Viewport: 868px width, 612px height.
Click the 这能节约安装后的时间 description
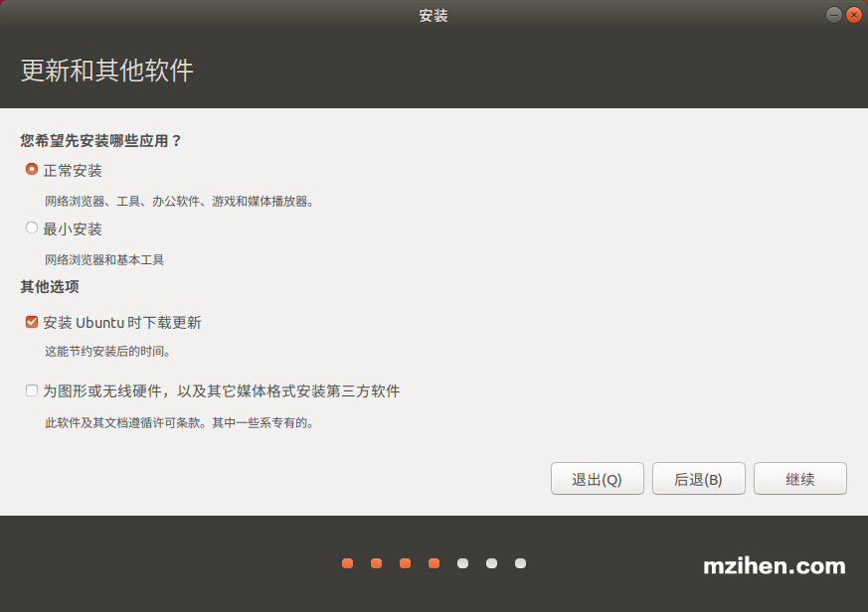coord(108,352)
